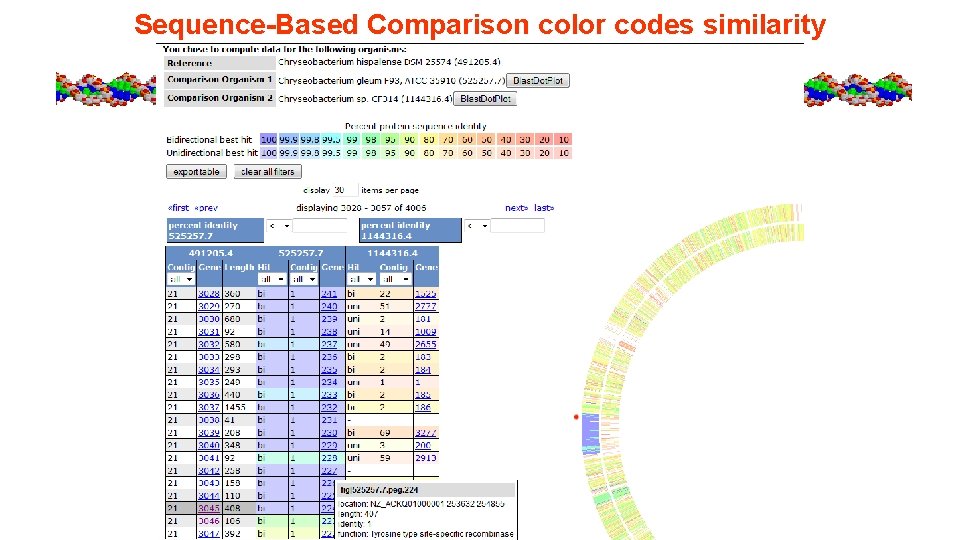Open the Hit filter dropdown under 1144316.4
Image resolution: width=960 pixels, height=540 pixels.
(x=361, y=279)
